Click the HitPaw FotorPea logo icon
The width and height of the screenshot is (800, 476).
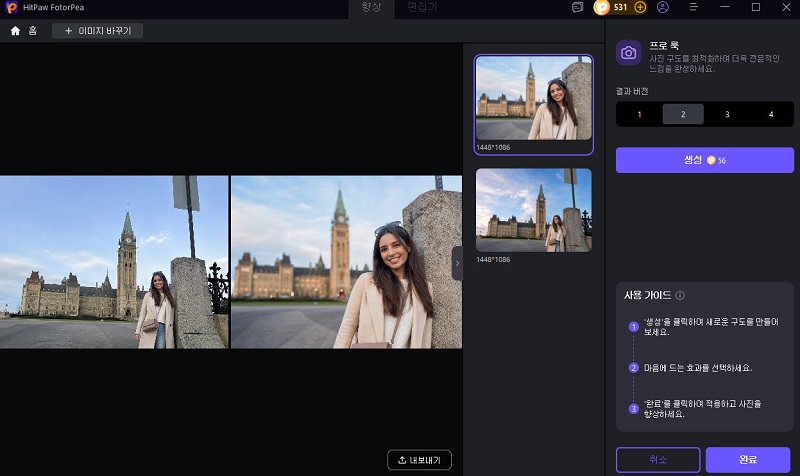point(11,7)
